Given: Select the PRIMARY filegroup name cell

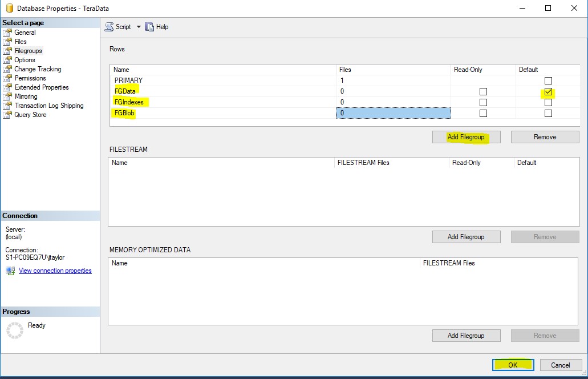Looking at the screenshot, I should click(223, 80).
